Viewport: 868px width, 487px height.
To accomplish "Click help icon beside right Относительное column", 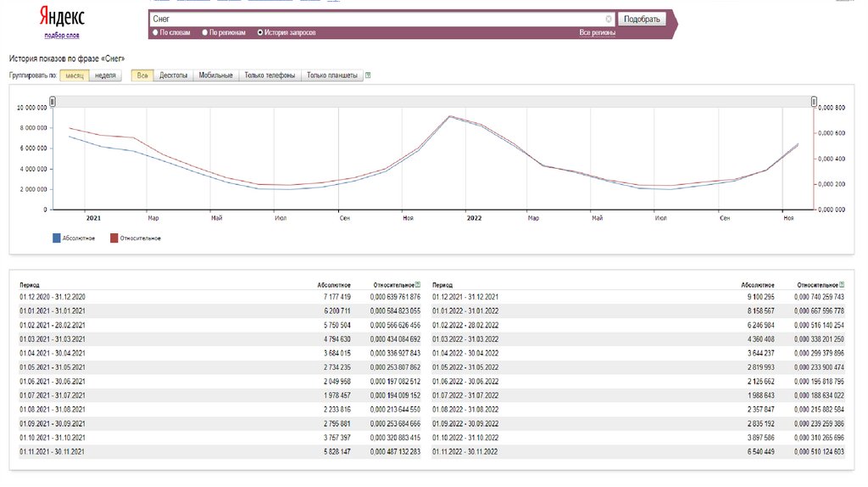I will pos(842,285).
